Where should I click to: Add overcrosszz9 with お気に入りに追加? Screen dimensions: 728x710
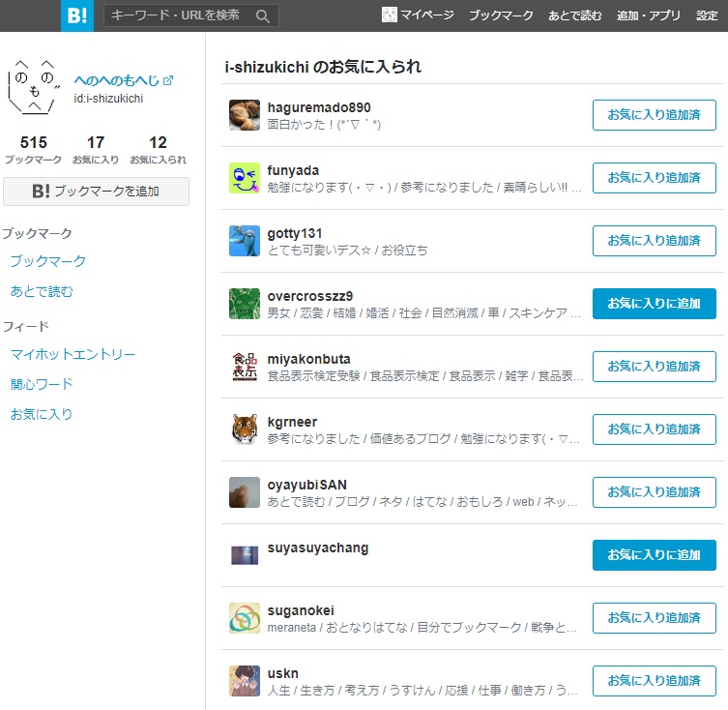(x=655, y=304)
